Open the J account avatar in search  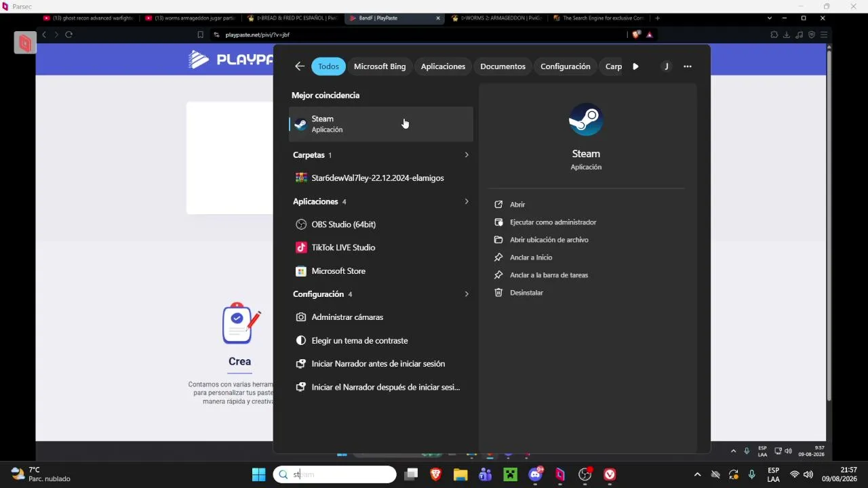[667, 66]
